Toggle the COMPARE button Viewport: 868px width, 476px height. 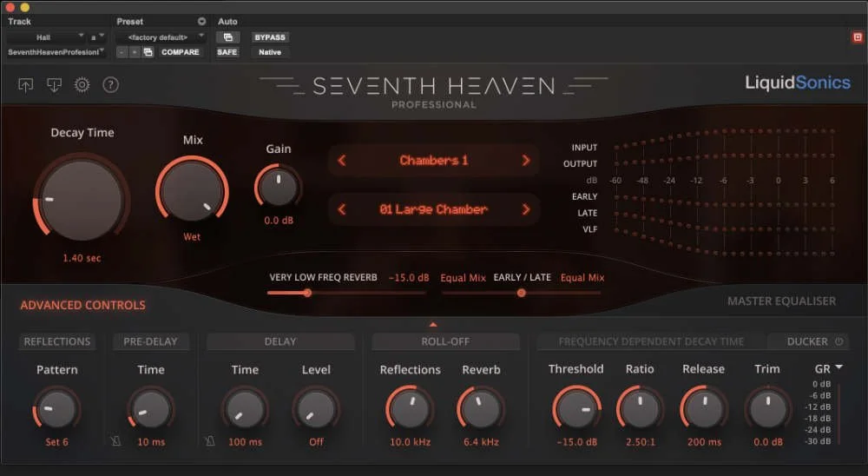click(x=180, y=52)
